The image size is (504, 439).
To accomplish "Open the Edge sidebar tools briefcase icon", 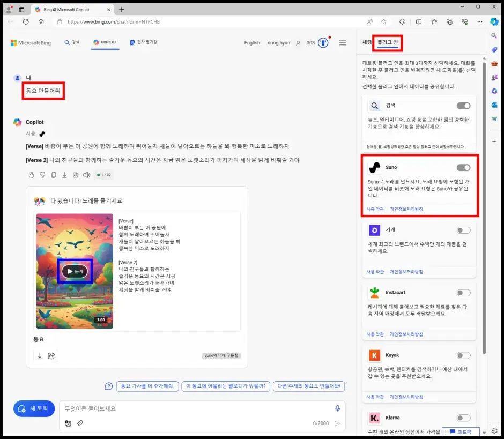I will coord(494,63).
